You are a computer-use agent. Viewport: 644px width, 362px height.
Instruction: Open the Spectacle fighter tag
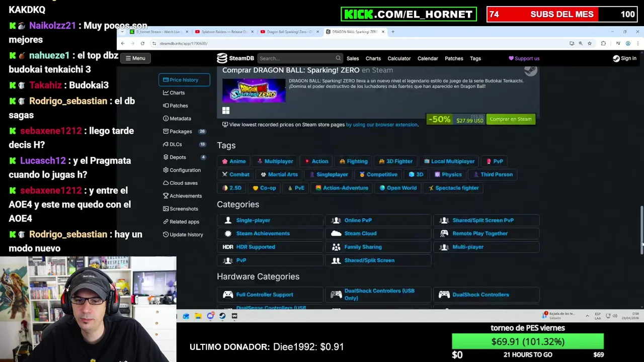coord(453,188)
